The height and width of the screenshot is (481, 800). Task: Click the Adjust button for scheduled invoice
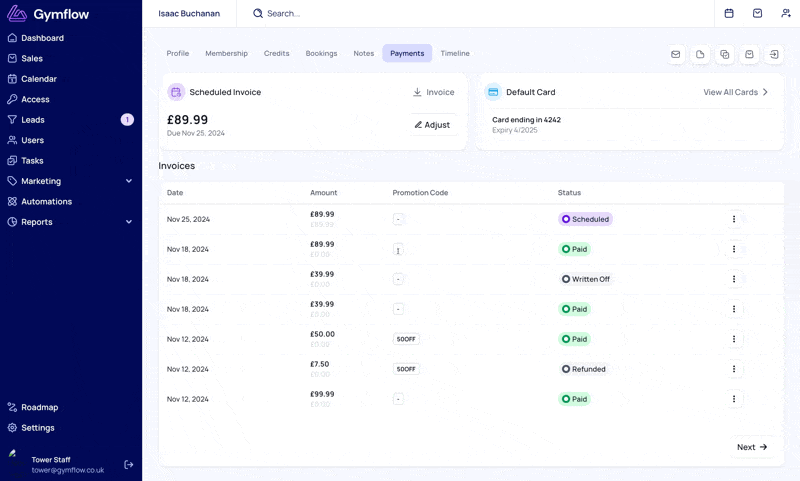[x=433, y=125]
